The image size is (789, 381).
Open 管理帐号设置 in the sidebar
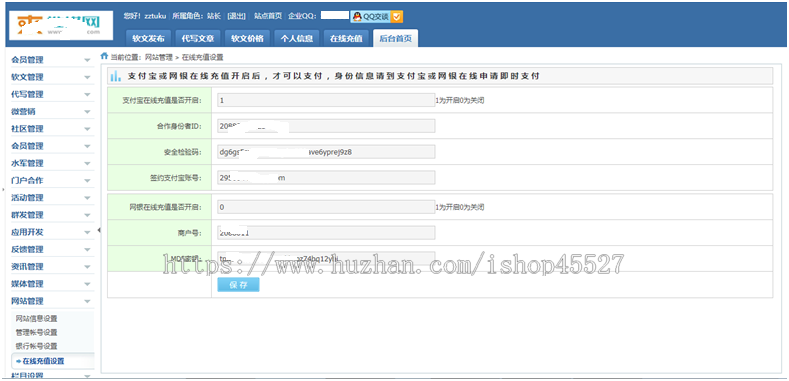tap(36, 333)
